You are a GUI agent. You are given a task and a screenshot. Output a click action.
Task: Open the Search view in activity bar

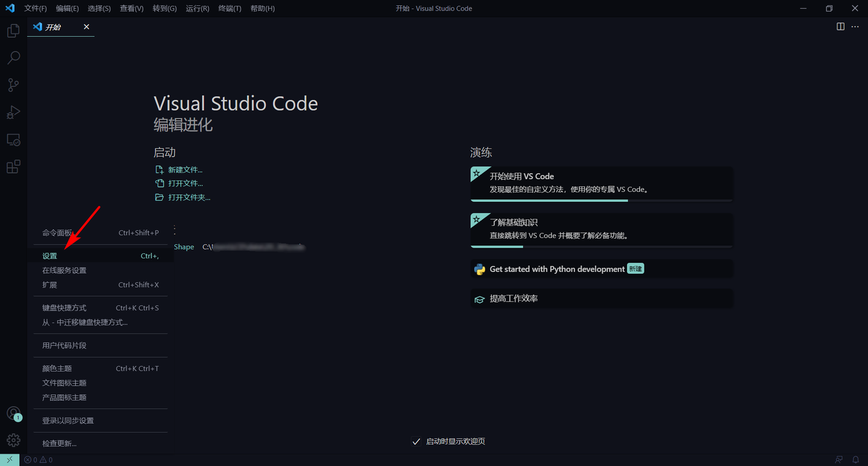click(x=13, y=58)
